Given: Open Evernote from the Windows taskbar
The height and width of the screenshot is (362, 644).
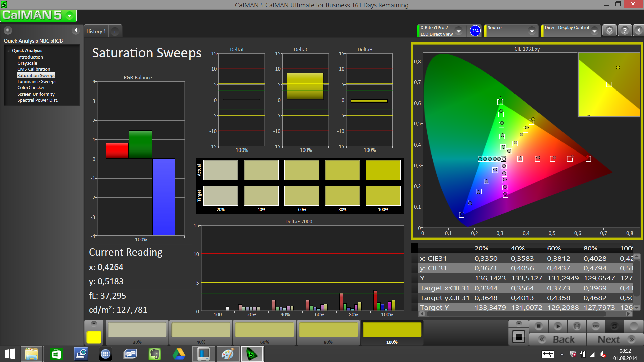Looking at the screenshot, I should tap(154, 354).
